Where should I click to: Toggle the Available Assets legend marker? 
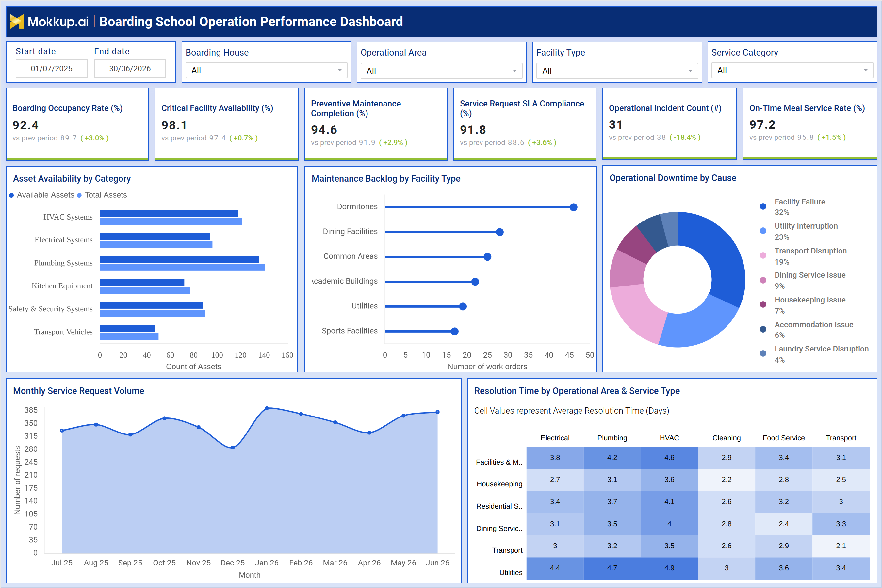(12, 195)
